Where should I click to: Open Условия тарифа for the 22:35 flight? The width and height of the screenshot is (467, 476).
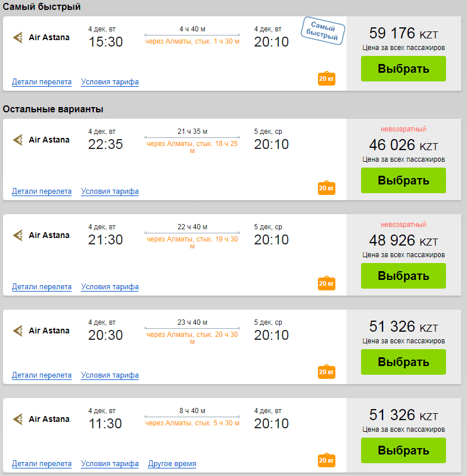pos(109,191)
